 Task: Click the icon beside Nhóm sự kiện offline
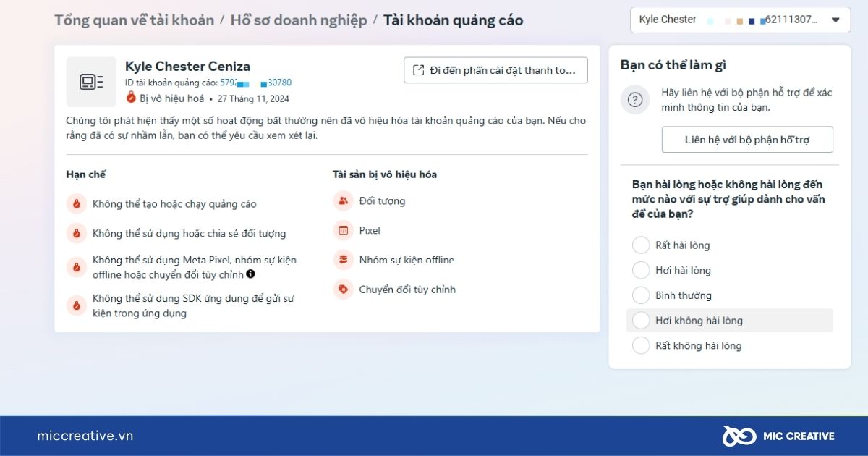point(343,260)
